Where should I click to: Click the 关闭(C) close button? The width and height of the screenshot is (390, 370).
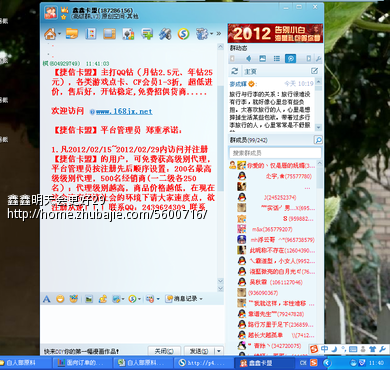pos(164,351)
